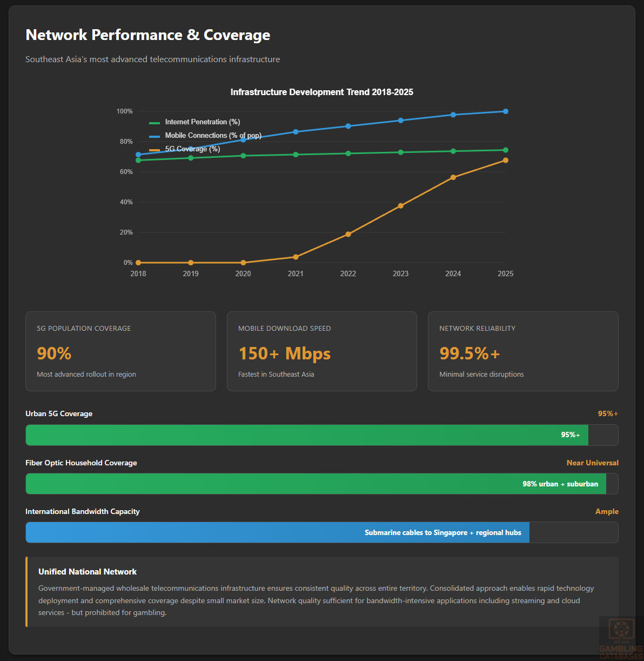The height and width of the screenshot is (661, 644).
Task: Toggle the Internet Penetration legend item
Action: pos(202,122)
